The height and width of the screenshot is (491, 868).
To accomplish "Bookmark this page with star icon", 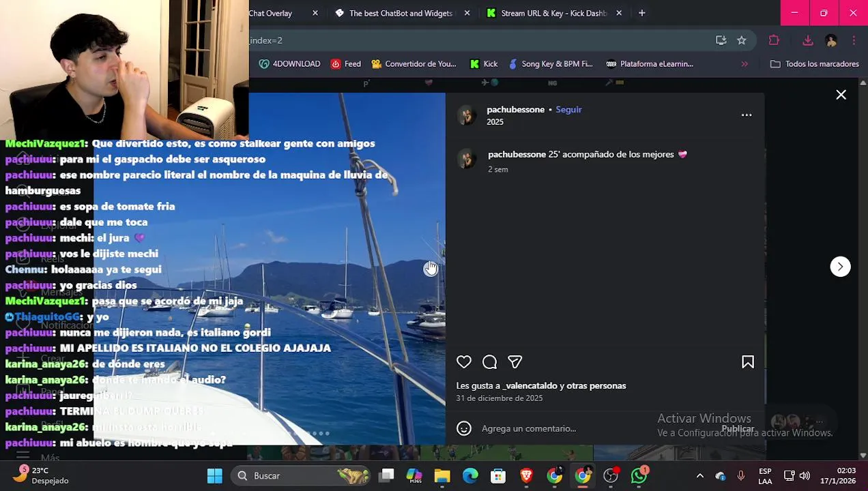I will (742, 40).
